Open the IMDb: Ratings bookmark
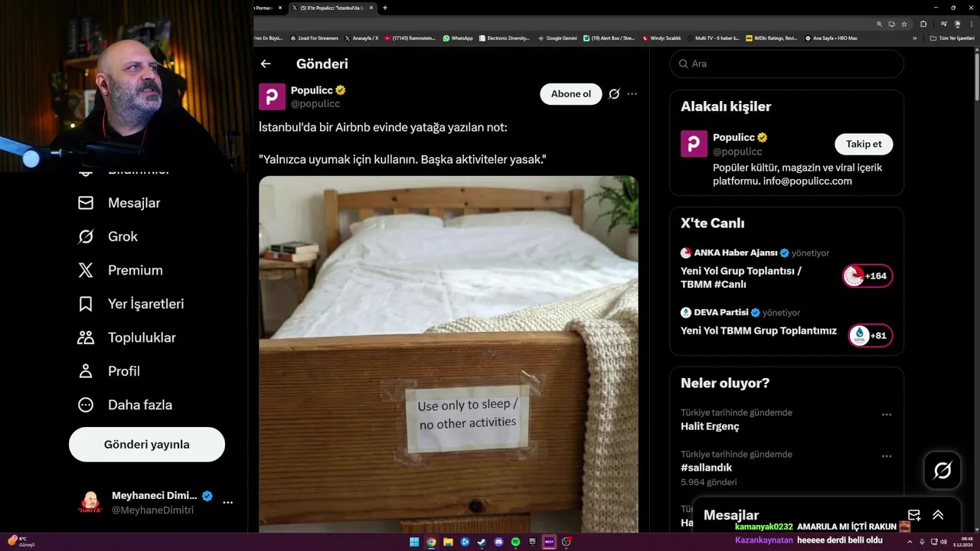This screenshot has width=980, height=551. point(772,37)
